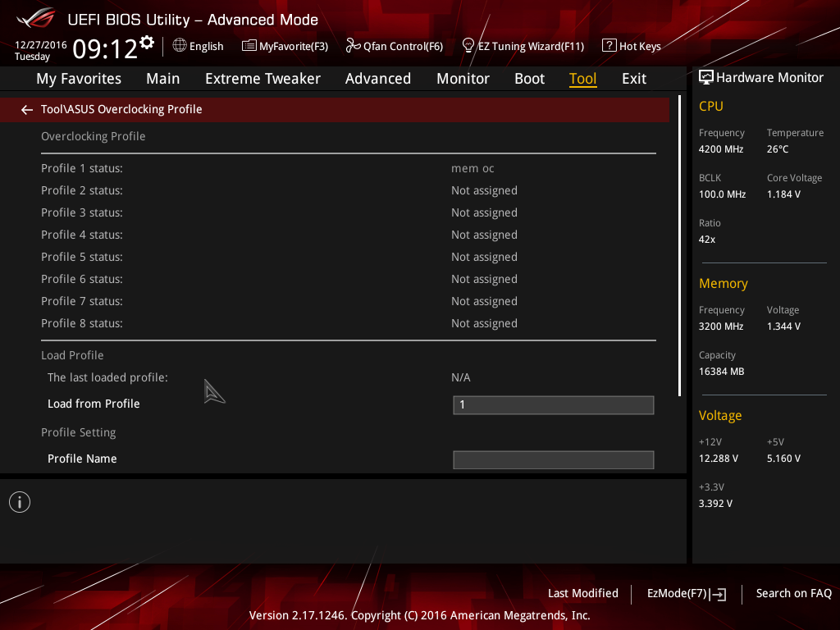Click Profile 3 status label
The height and width of the screenshot is (630, 840).
click(82, 212)
